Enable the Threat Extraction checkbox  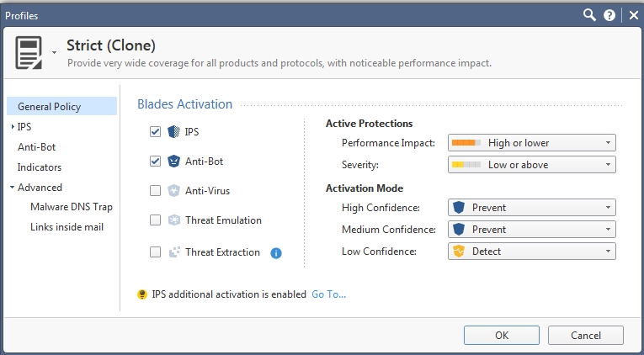(155, 252)
